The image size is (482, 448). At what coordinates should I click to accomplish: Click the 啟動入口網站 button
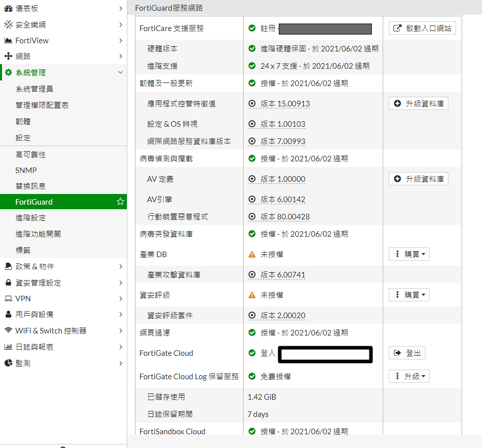coord(422,28)
